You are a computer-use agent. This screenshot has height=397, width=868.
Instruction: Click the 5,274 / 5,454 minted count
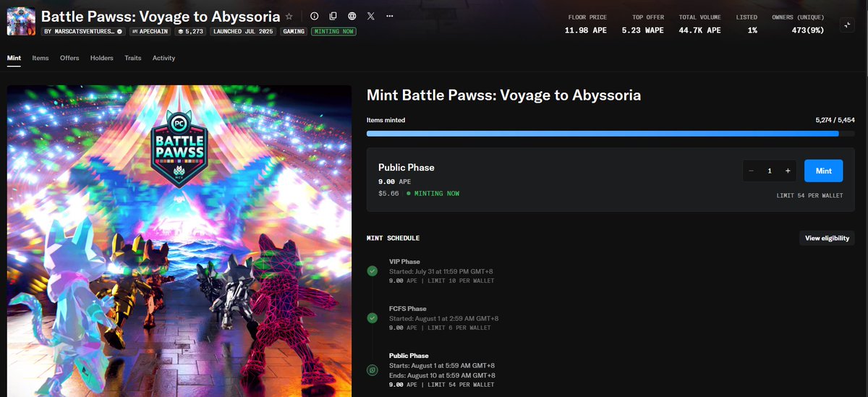[835, 120]
